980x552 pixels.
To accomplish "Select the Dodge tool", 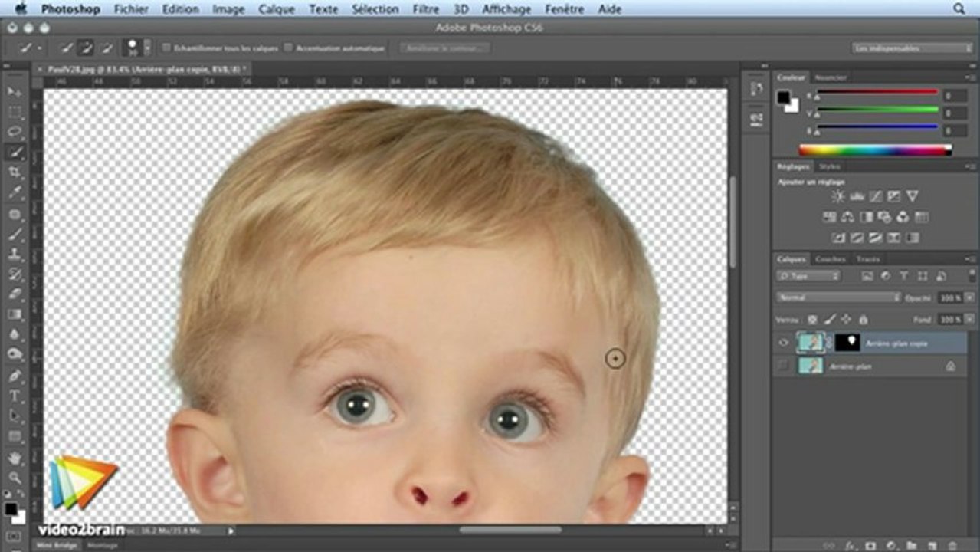I will click(14, 354).
